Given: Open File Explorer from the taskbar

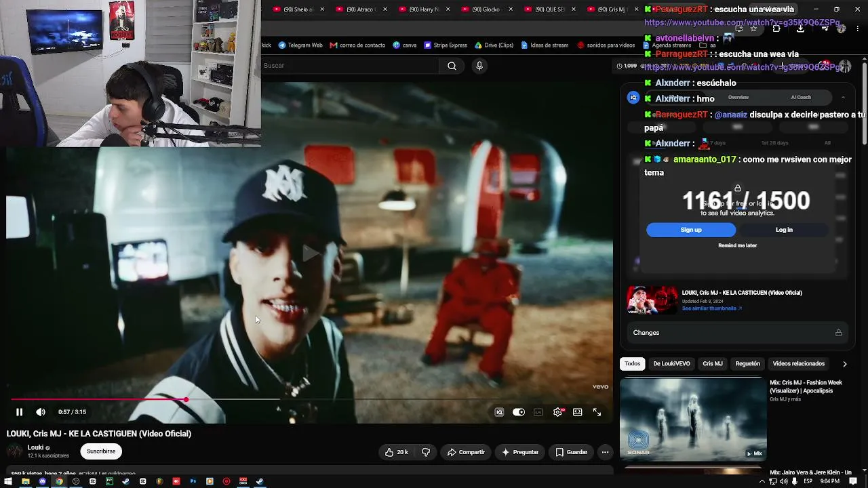Looking at the screenshot, I should pyautogui.click(x=26, y=482).
